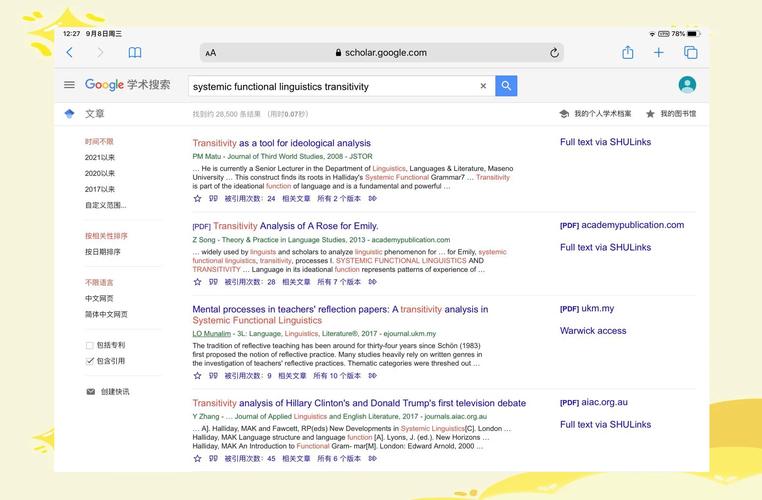
Task: Open 所有 10 个版本 versions link
Action: (337, 376)
